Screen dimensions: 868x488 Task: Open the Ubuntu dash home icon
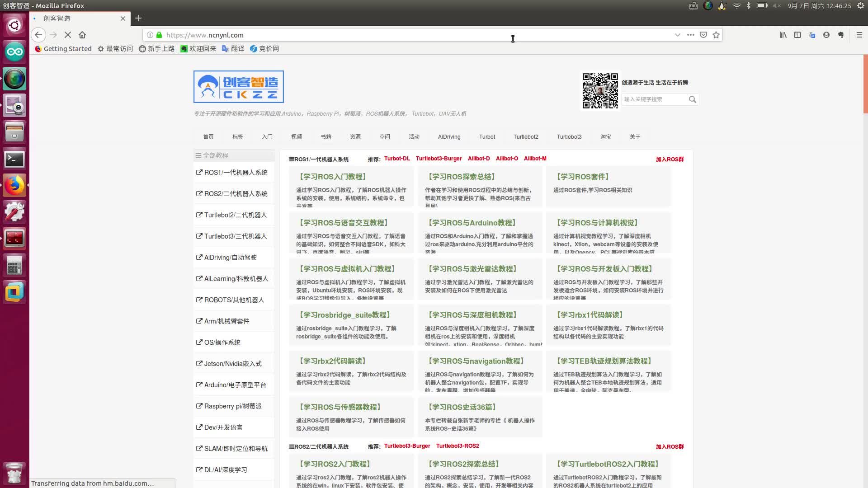pos(15,24)
